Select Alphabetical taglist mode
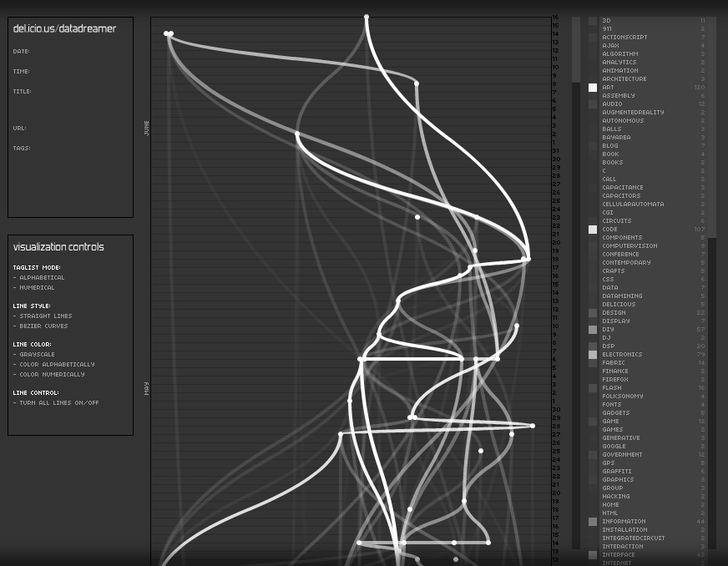 (x=42, y=278)
